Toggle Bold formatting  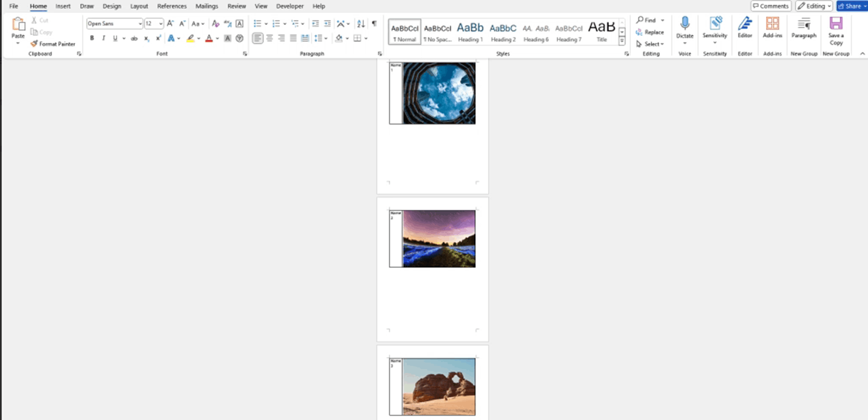point(92,38)
